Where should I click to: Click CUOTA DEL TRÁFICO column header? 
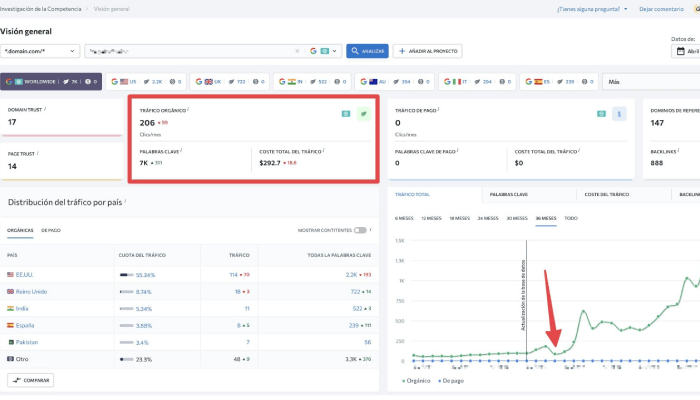tap(142, 255)
